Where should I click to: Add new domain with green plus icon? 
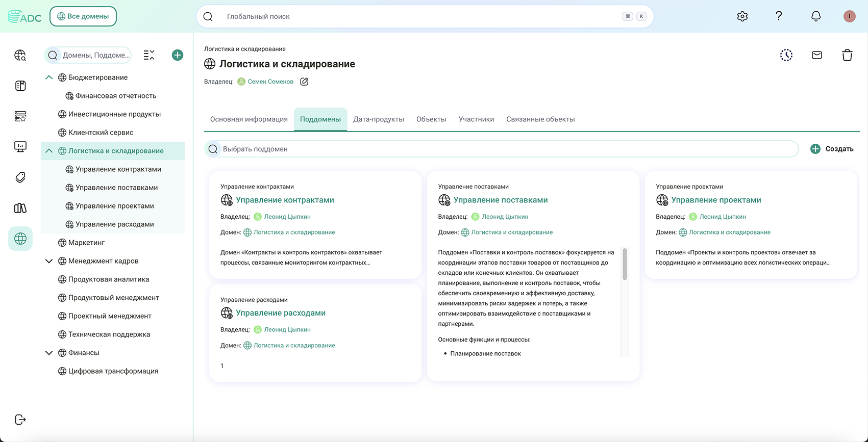(x=178, y=55)
